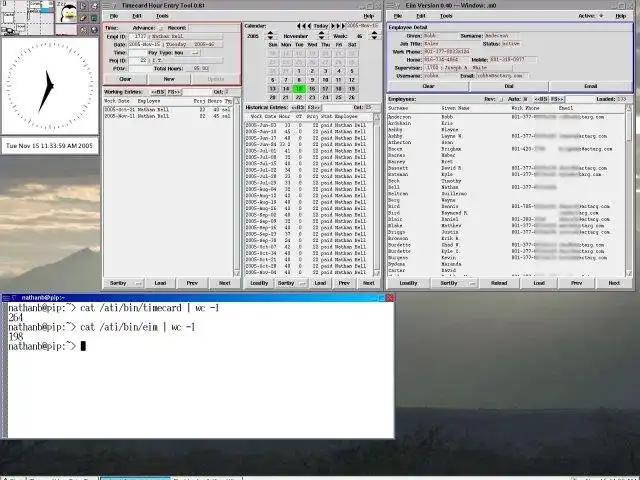Screen dimensions: 640x480
Task: Open Edit menu in Timecard window
Action: coord(137,16)
